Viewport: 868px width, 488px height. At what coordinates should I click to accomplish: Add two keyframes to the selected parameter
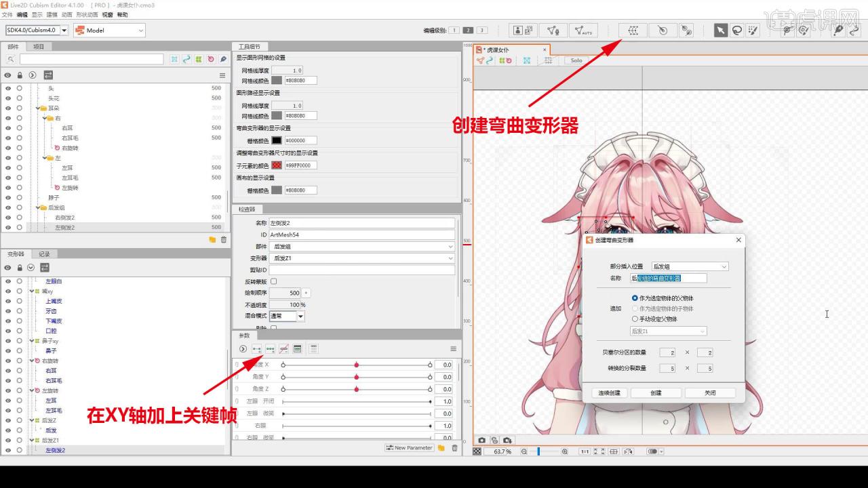click(x=257, y=348)
